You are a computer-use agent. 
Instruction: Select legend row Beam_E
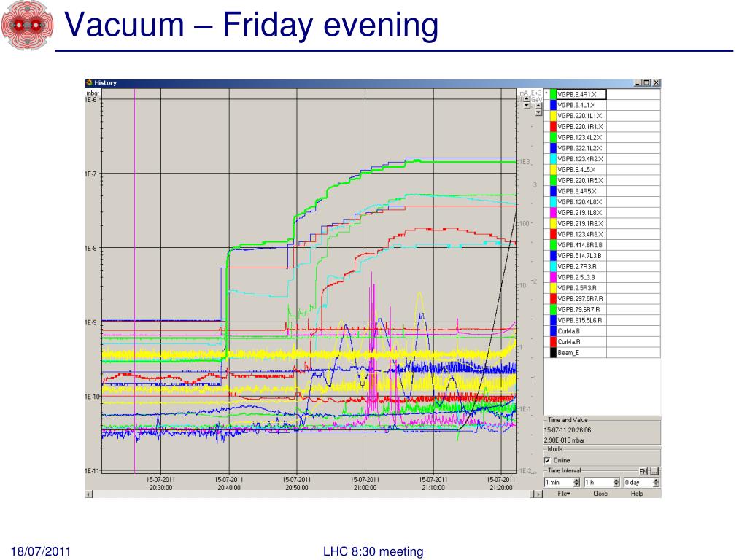602,353
